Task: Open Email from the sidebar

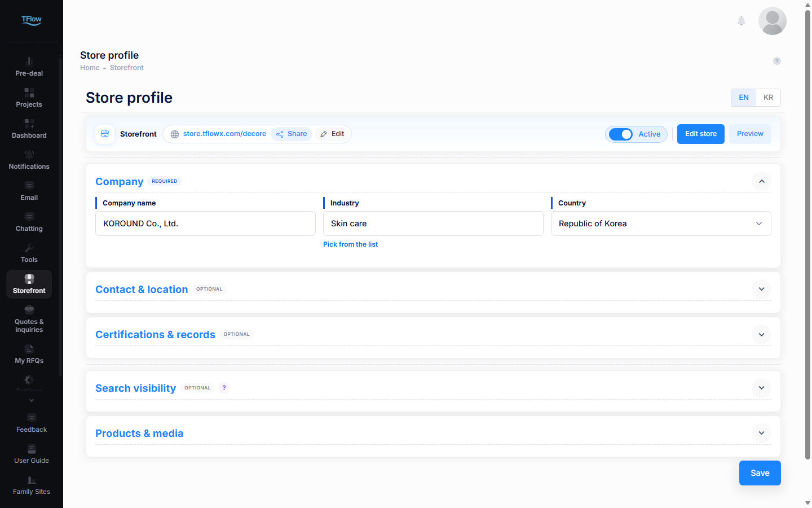Action: [x=29, y=191]
